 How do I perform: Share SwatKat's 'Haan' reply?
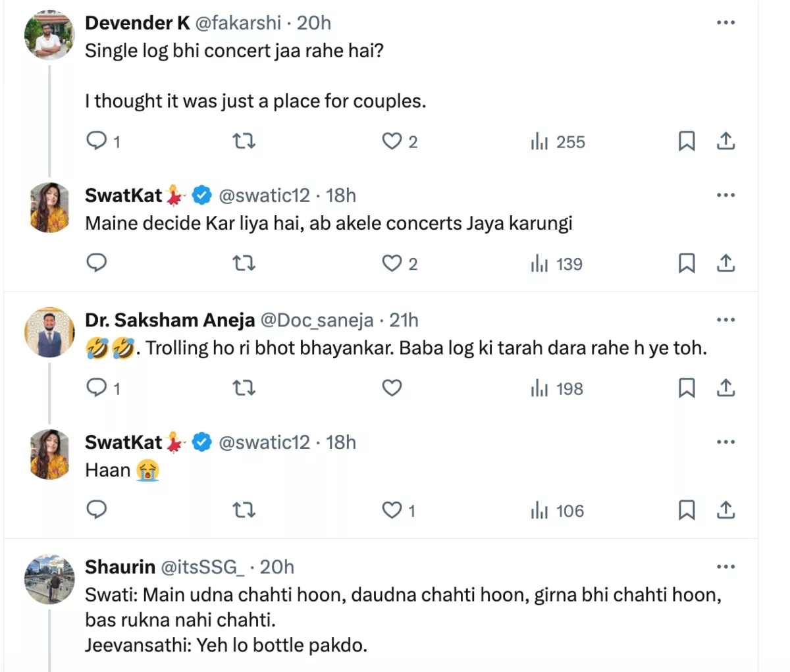[x=725, y=510]
